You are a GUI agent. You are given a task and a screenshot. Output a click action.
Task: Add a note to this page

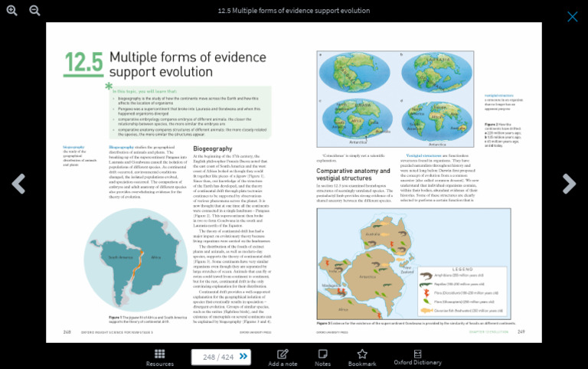[283, 358]
